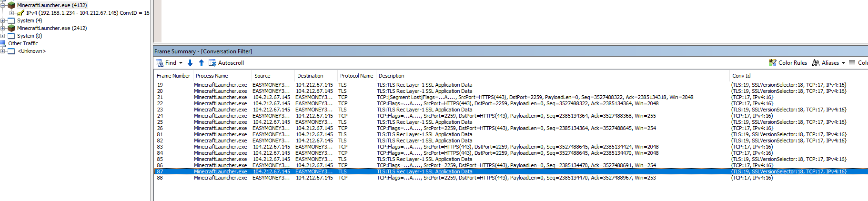Expand the MinecraftLauncher.exe (2412) node

click(x=2, y=28)
